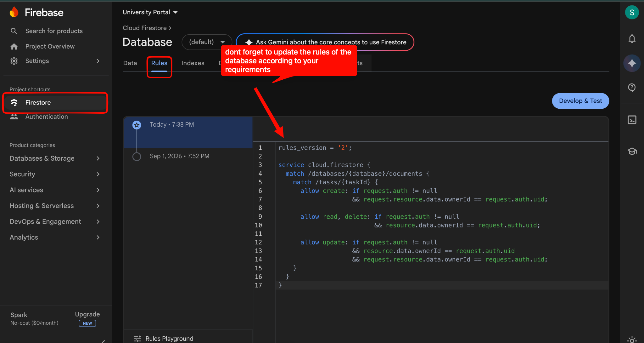Select the Rules tab

coord(159,63)
